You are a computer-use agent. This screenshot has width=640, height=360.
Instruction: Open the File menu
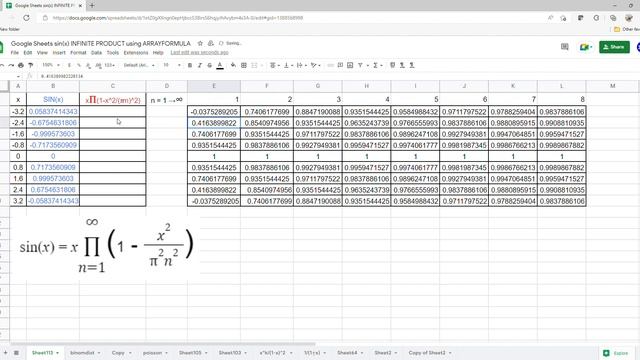[15, 53]
